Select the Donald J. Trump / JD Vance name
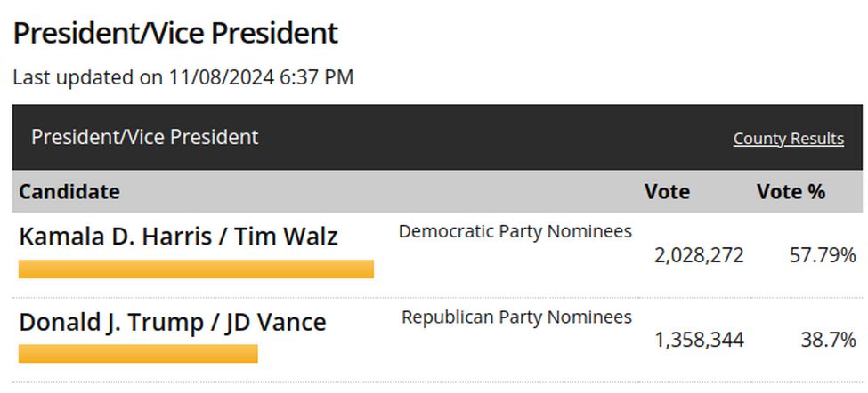This screenshot has width=868, height=393. [x=172, y=322]
